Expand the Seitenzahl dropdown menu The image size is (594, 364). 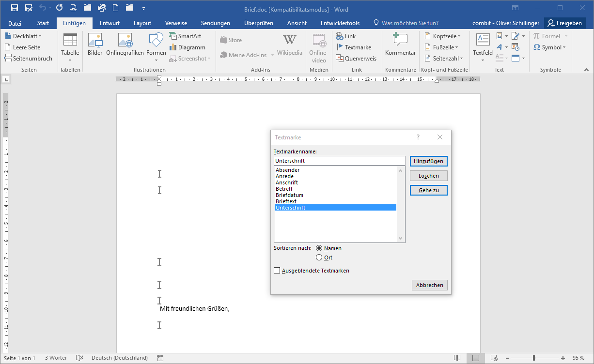[x=444, y=59]
